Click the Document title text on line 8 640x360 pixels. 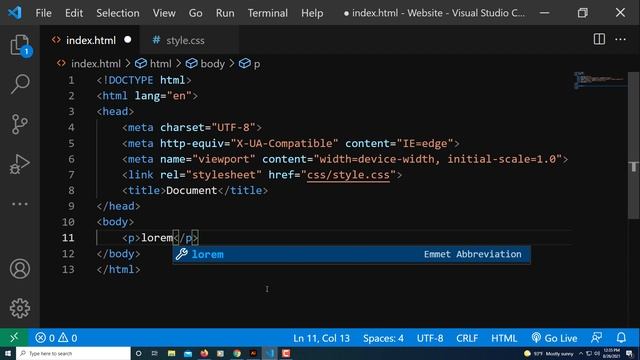click(x=191, y=190)
